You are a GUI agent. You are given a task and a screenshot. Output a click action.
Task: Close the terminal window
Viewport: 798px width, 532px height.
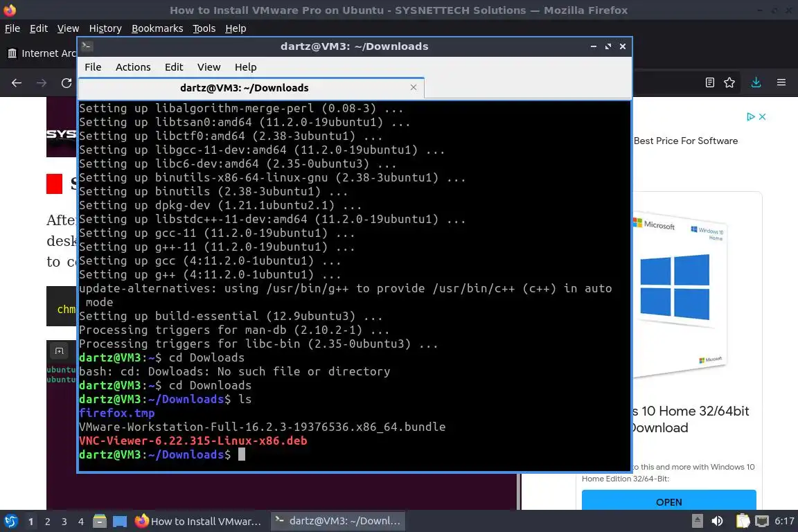pos(623,46)
